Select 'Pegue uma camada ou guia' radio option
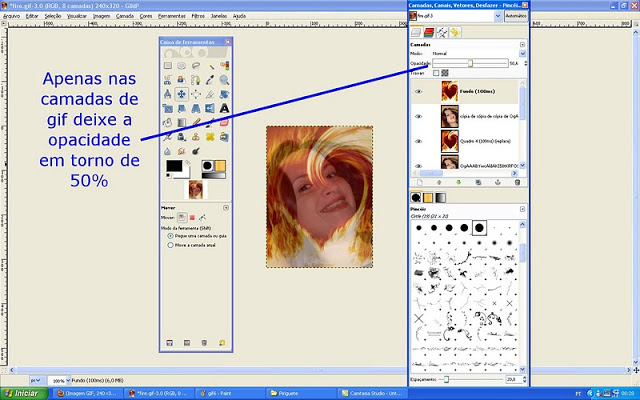This screenshot has width=640, height=400. pos(169,235)
